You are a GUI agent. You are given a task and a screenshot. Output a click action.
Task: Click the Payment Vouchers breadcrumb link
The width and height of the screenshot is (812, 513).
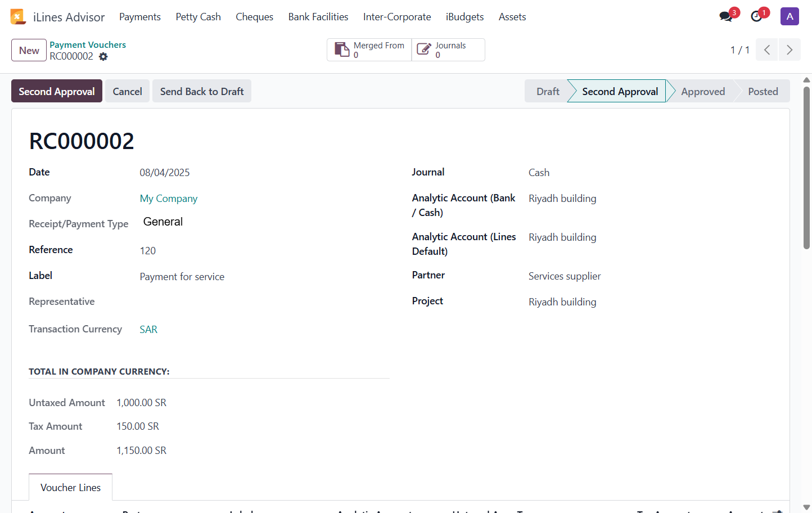click(88, 44)
